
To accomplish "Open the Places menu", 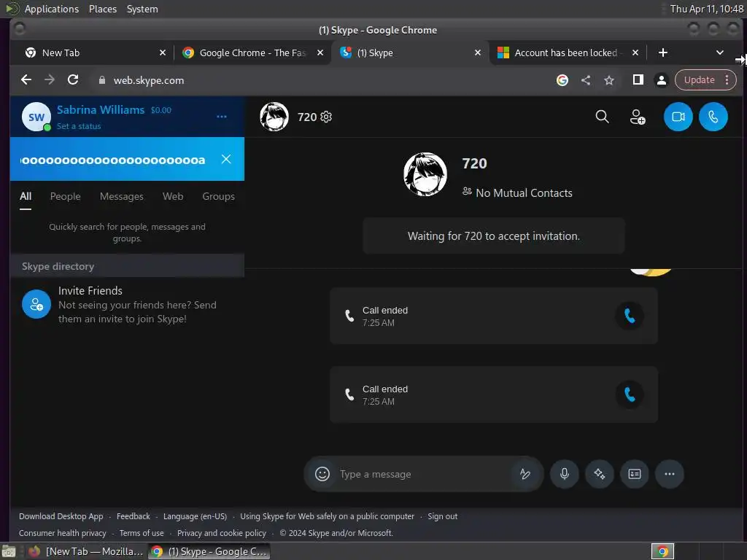I will click(103, 9).
